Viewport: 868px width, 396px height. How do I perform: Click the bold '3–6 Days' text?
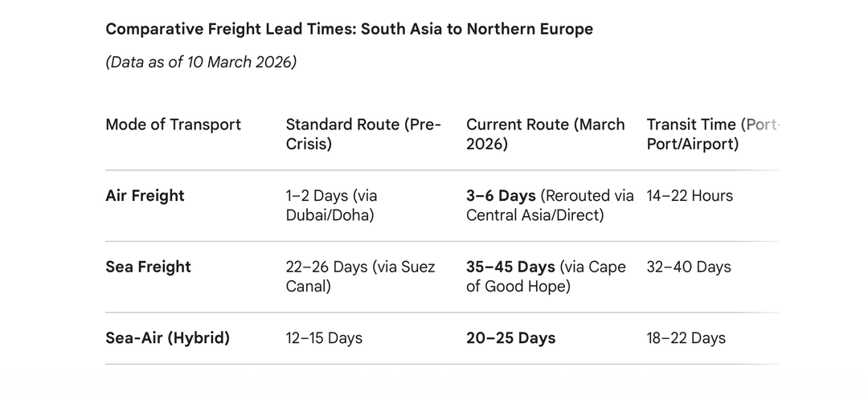[501, 196]
